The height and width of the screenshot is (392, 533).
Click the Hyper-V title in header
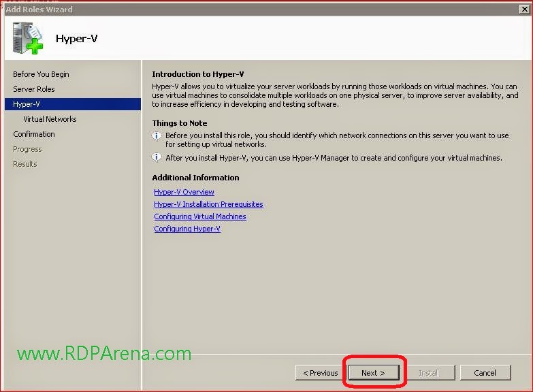(76, 39)
